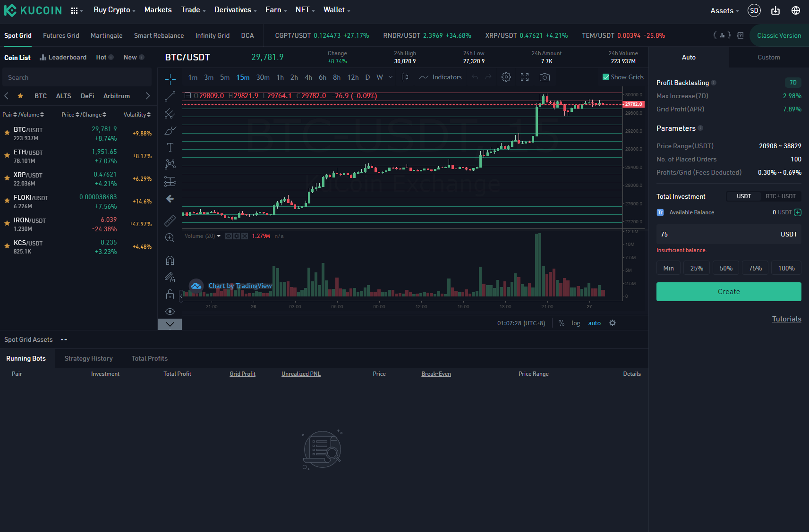The width and height of the screenshot is (809, 532).
Task: Open axis settings gear at chart bottom
Action: tap(613, 323)
